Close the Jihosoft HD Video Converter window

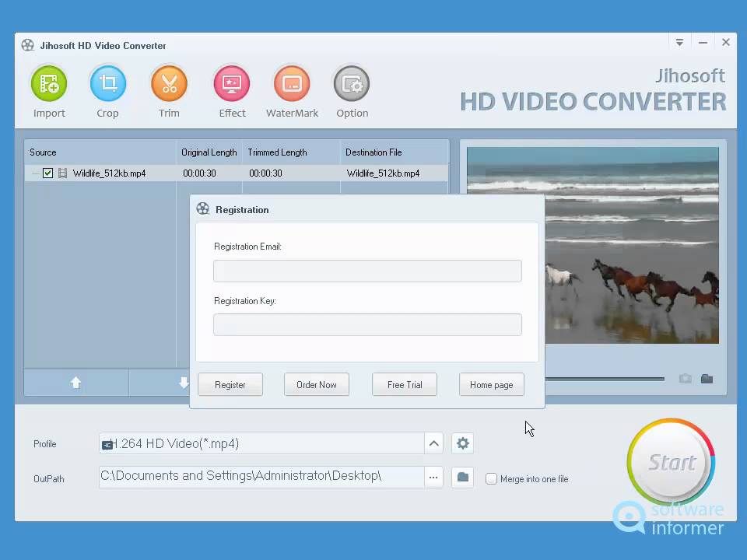(725, 42)
